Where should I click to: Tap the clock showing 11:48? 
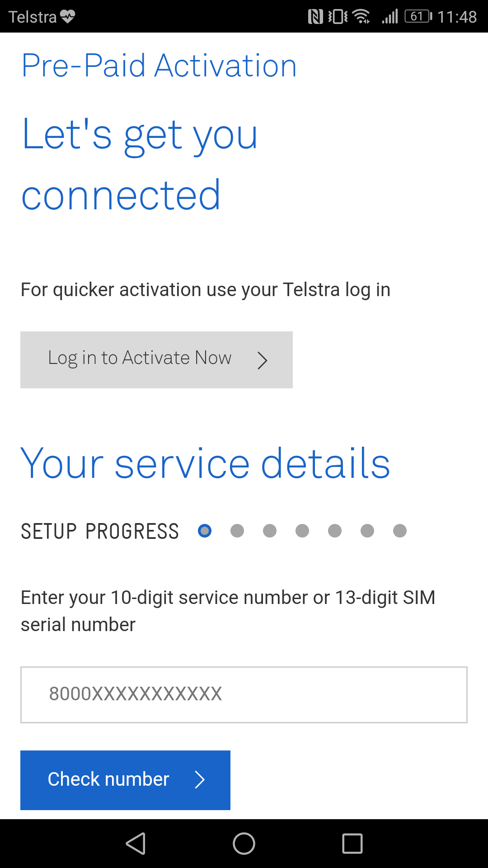(x=457, y=17)
